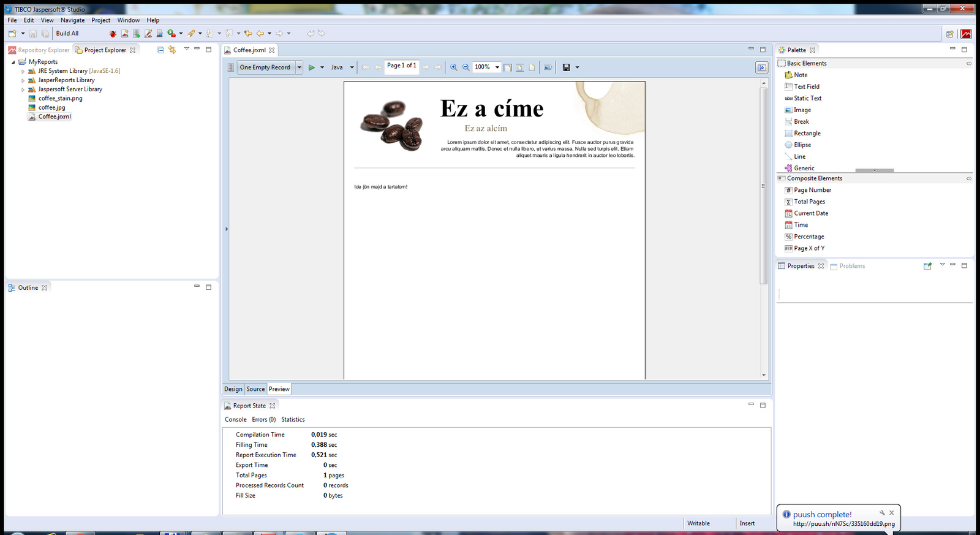Zoom in on the report preview

[454, 67]
